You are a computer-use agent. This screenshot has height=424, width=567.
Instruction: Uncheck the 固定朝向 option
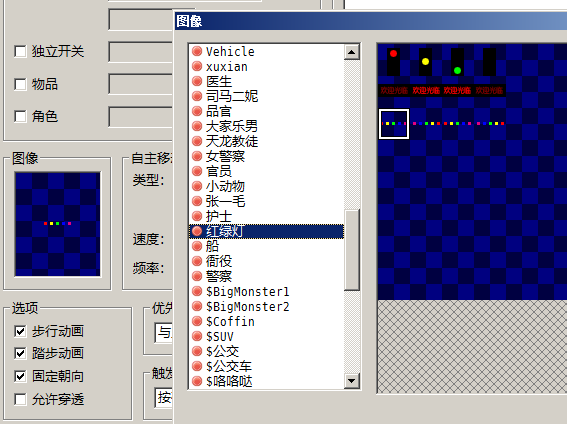[20, 376]
